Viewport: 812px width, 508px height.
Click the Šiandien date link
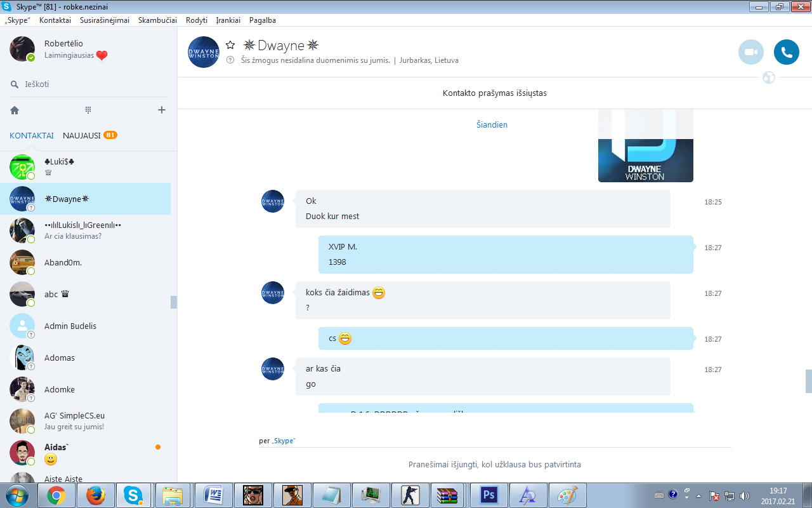click(492, 125)
